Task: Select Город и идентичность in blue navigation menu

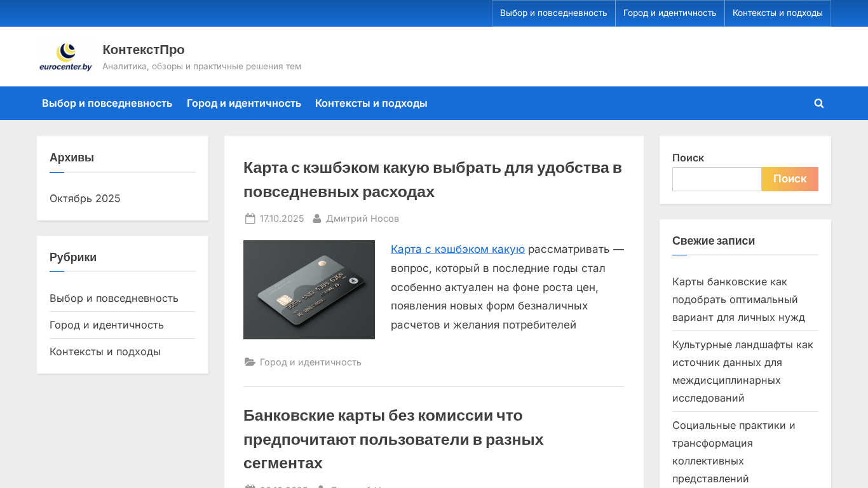Action: pyautogui.click(x=244, y=103)
